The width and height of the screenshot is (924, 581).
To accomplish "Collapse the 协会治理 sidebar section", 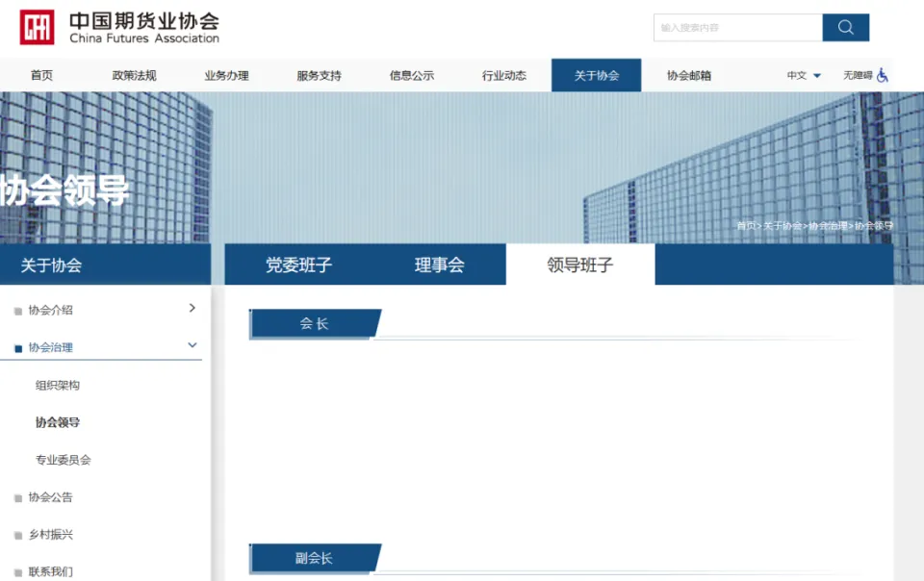I will (x=192, y=346).
